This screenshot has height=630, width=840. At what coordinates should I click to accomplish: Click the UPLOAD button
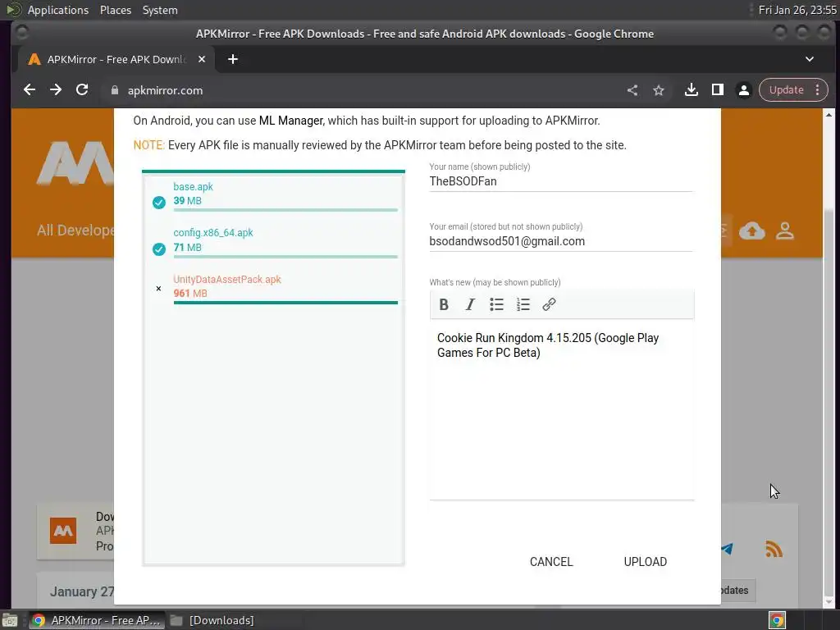coord(645,562)
